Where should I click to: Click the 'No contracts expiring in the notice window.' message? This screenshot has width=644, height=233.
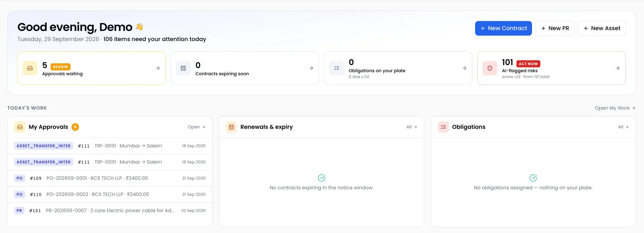[x=321, y=188]
